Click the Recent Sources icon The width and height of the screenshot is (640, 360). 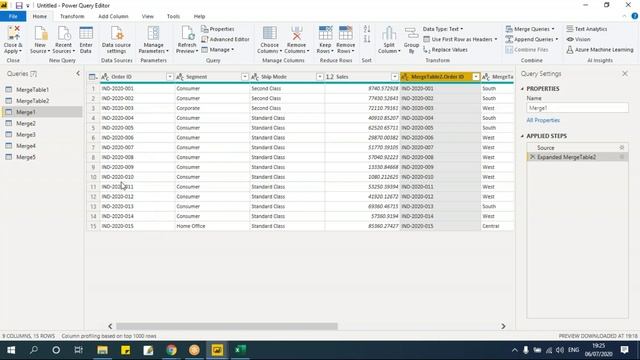(x=64, y=33)
